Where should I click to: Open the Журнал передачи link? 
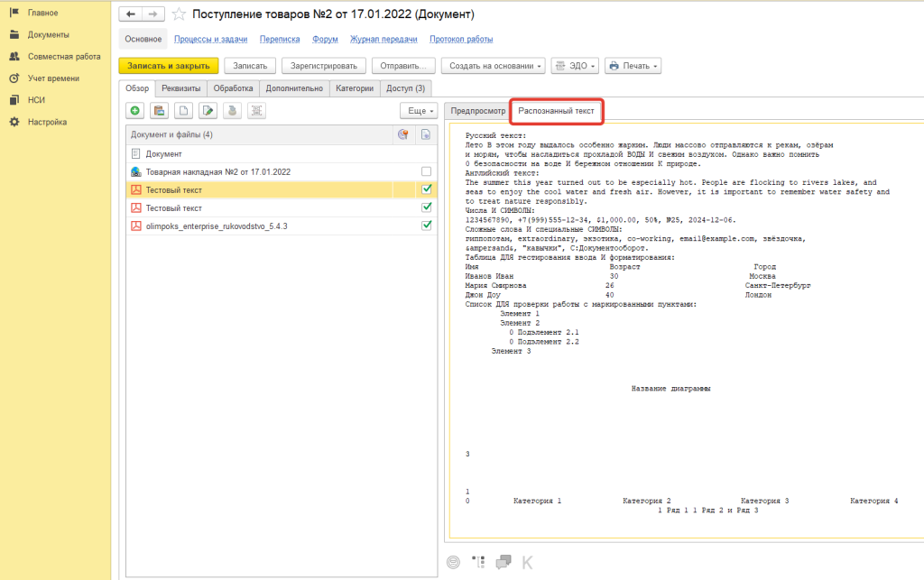pyautogui.click(x=384, y=40)
